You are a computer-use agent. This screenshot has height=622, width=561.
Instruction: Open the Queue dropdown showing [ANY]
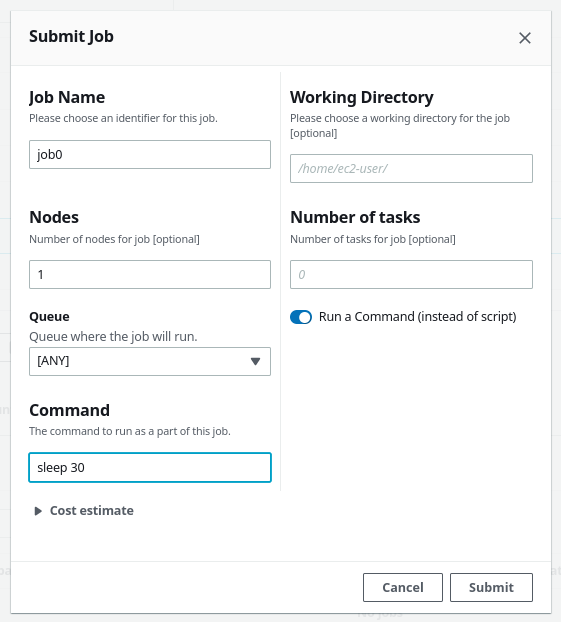150,361
